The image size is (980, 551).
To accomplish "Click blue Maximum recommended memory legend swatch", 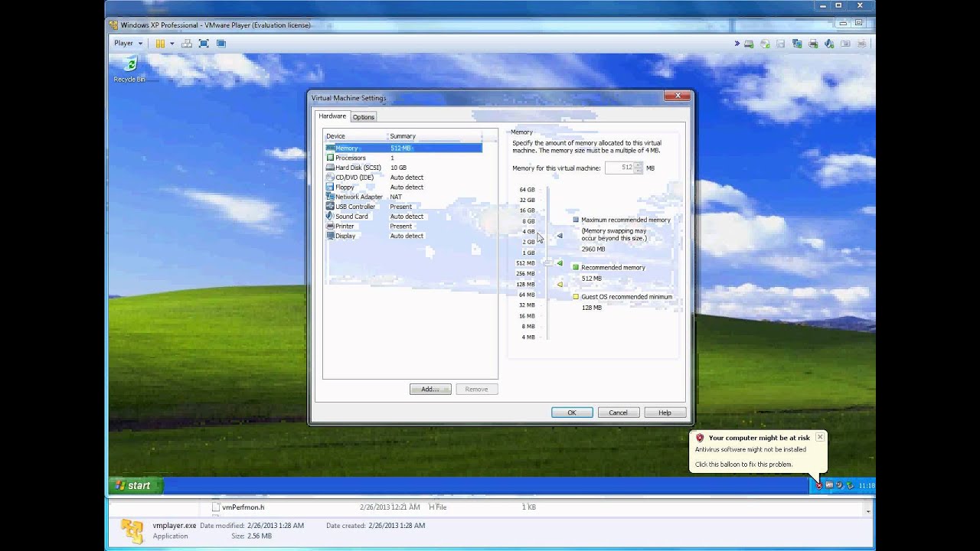I will click(576, 220).
